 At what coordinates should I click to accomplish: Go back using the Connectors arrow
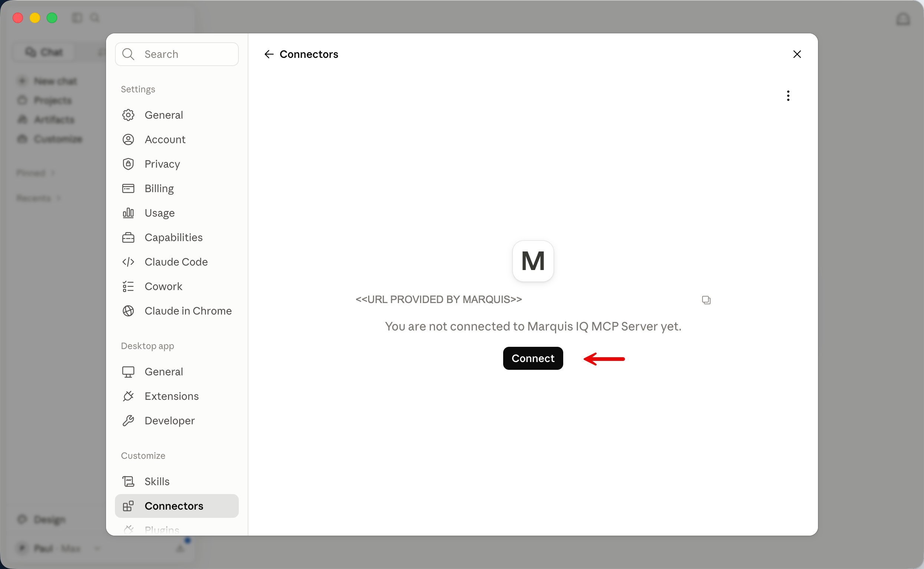[x=269, y=54]
